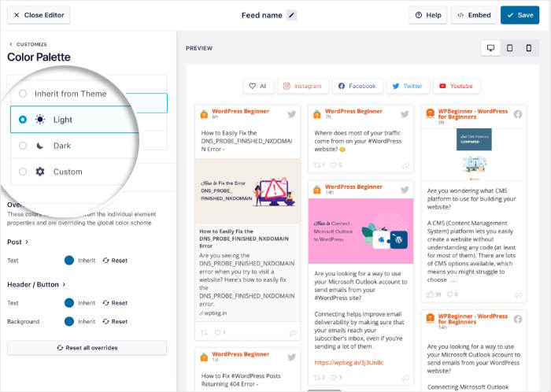This screenshot has height=392, width=551.
Task: Switch preview to tablet view icon
Action: [509, 48]
